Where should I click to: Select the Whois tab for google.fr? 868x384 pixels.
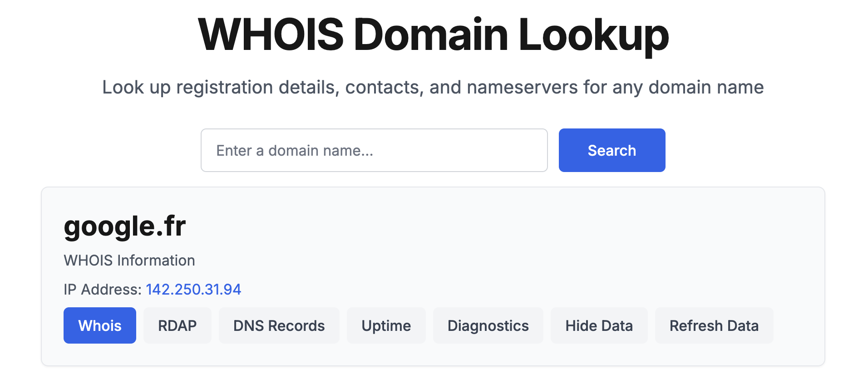click(99, 325)
